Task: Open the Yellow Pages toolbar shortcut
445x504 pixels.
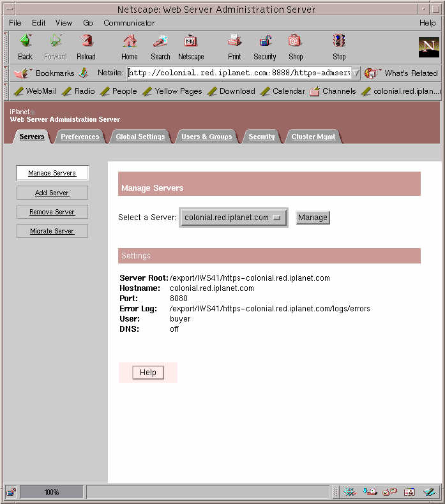Action: [172, 91]
